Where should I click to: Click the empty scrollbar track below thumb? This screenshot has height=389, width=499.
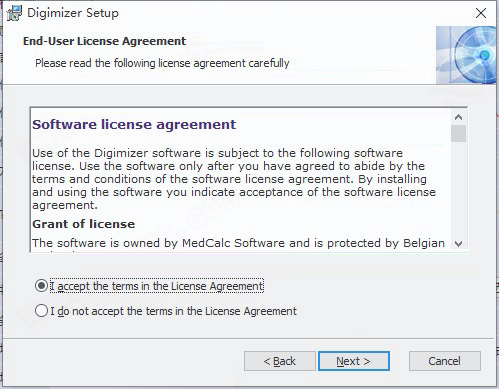tap(459, 189)
